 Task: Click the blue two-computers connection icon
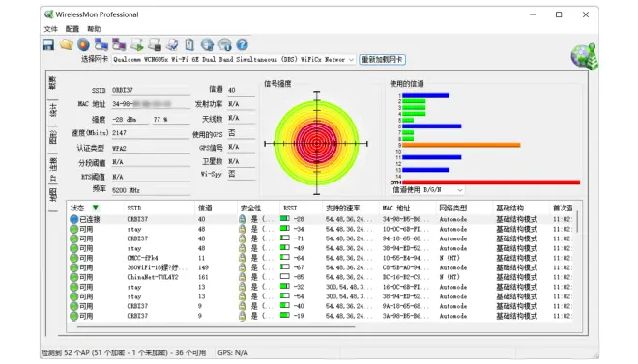point(101,44)
